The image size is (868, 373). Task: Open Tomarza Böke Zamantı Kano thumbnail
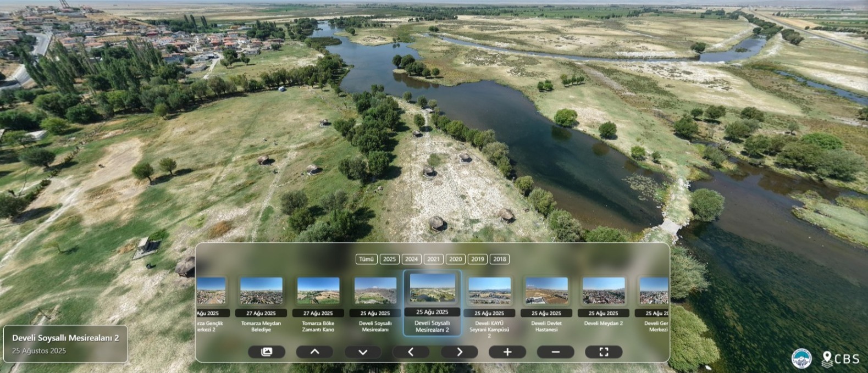(x=318, y=291)
